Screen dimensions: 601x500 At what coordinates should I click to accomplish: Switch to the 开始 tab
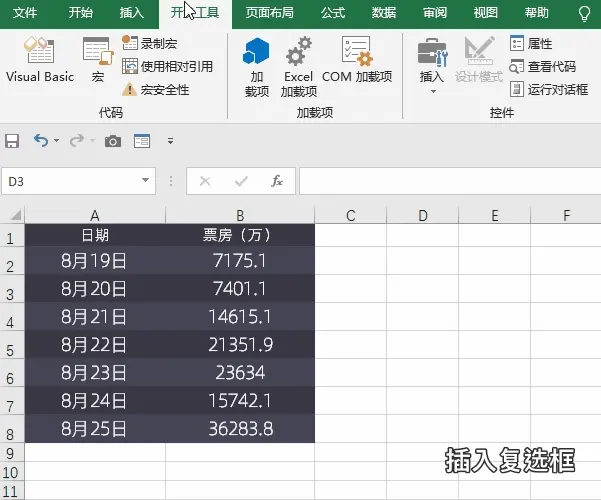click(81, 13)
